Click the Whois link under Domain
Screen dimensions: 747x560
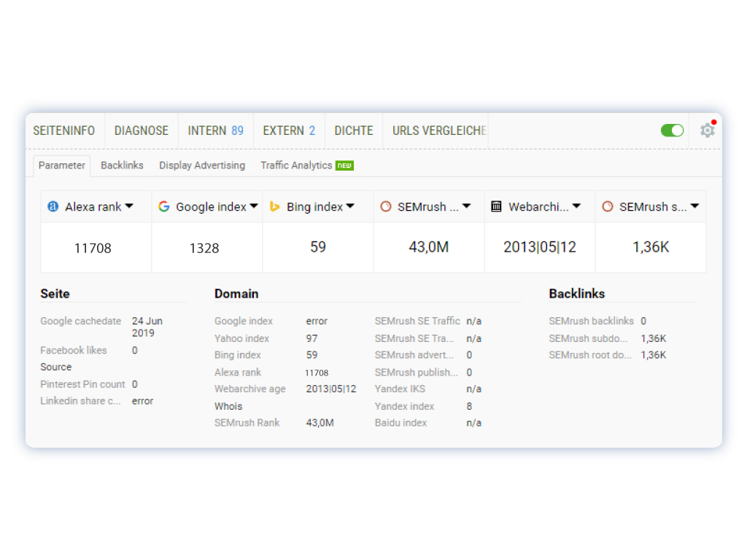tap(228, 406)
